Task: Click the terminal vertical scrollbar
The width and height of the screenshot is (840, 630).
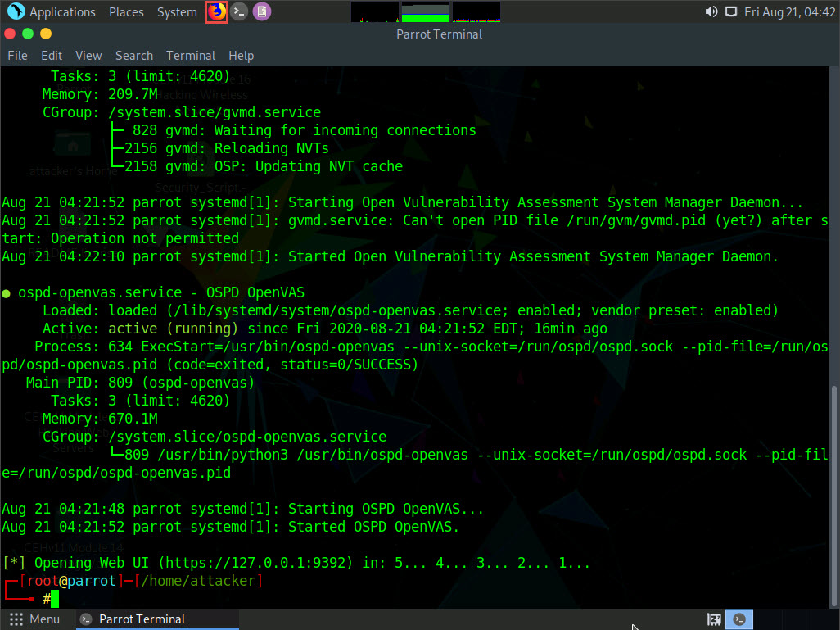Action: pos(833,496)
